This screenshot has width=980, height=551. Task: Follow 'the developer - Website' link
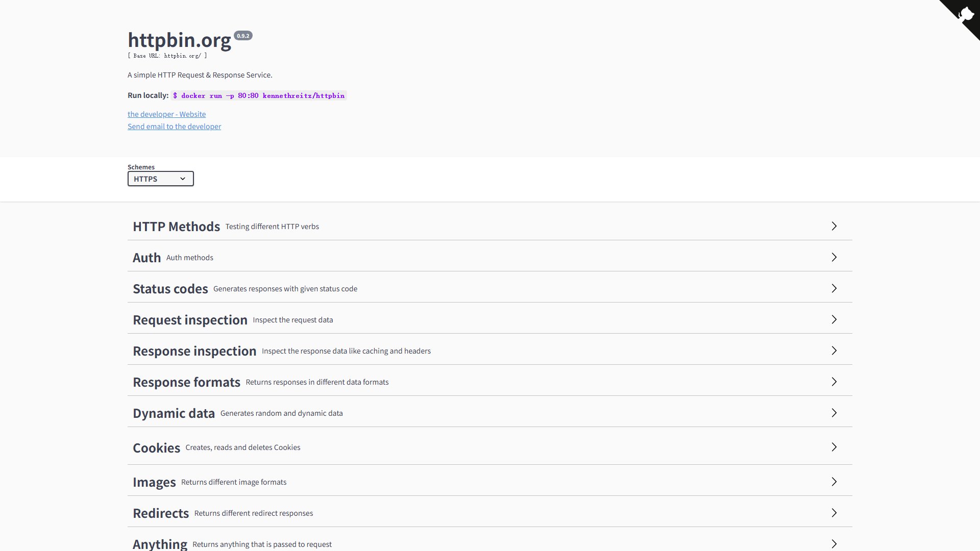pos(166,114)
